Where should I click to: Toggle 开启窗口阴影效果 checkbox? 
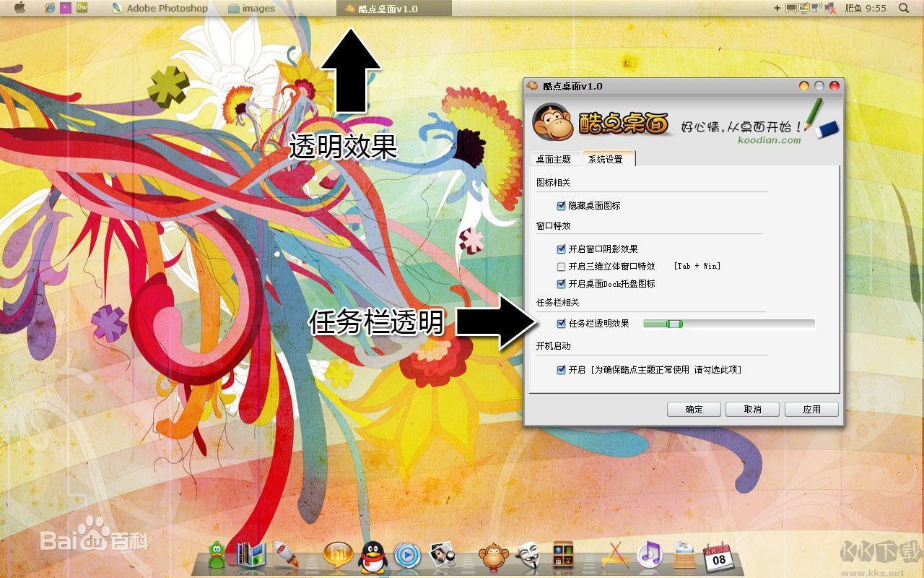(x=562, y=249)
